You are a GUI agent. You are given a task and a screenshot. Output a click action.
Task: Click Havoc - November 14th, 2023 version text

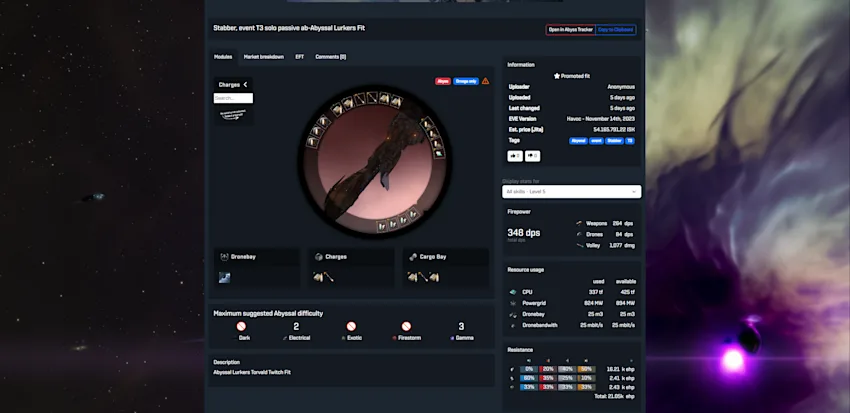601,119
